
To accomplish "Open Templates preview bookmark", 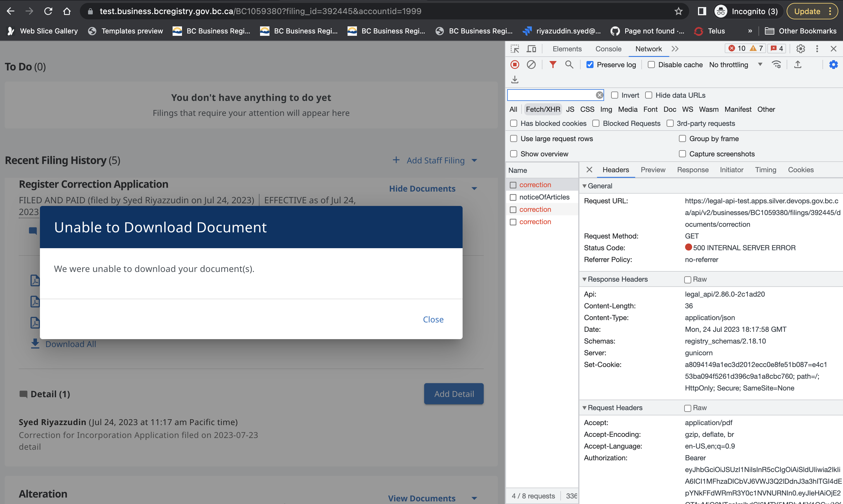I will 125,31.
